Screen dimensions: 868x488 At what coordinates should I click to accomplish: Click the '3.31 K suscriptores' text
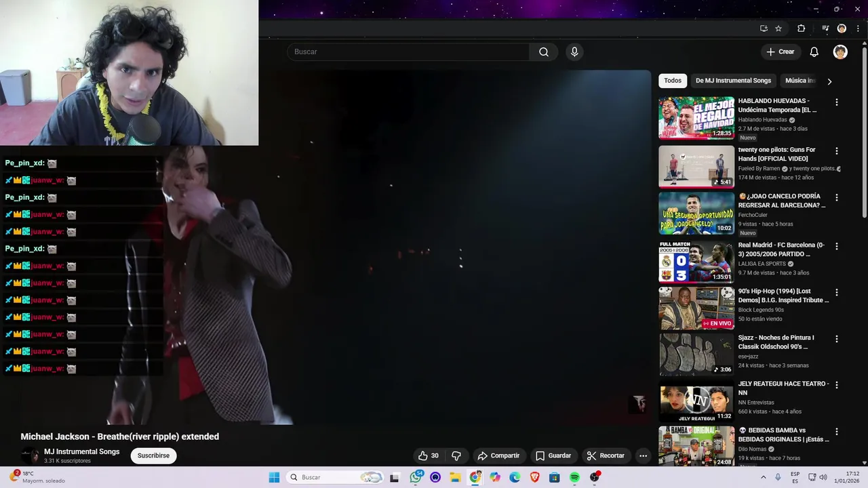[67, 461]
